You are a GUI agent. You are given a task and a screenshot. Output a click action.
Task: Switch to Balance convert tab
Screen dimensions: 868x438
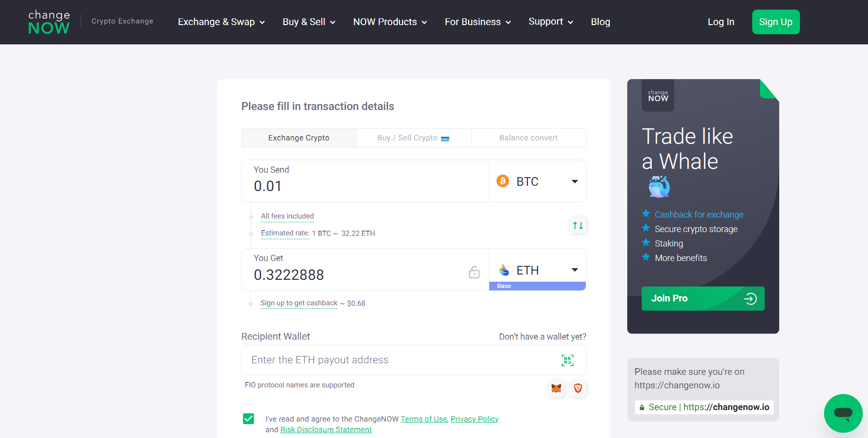(x=528, y=138)
